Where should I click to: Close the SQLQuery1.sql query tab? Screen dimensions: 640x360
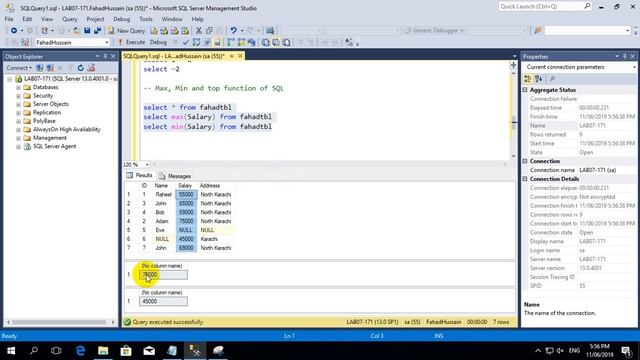tap(240, 56)
